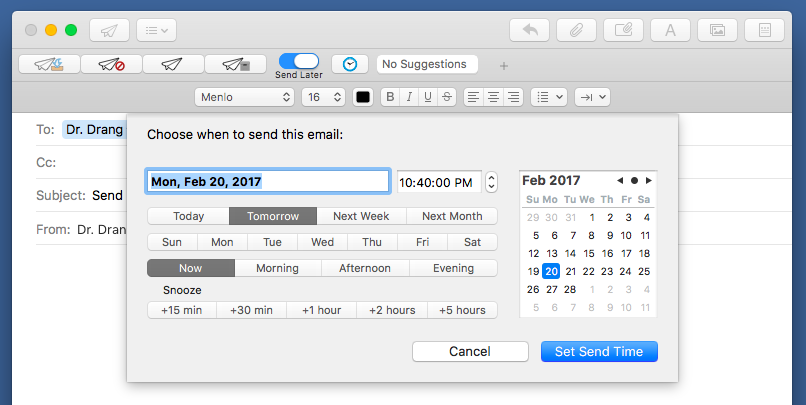This screenshot has height=405, width=806.
Task: Click the cancel send icon with red circle
Action: click(110, 64)
